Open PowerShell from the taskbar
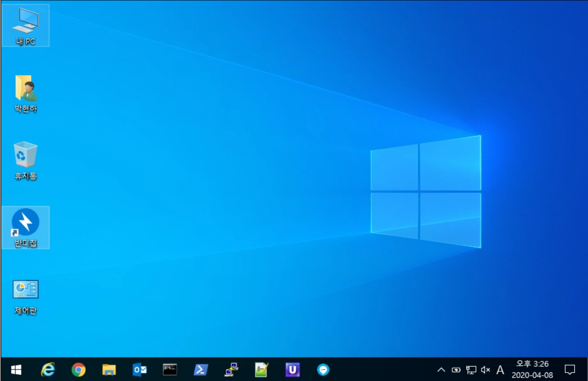 click(x=201, y=370)
